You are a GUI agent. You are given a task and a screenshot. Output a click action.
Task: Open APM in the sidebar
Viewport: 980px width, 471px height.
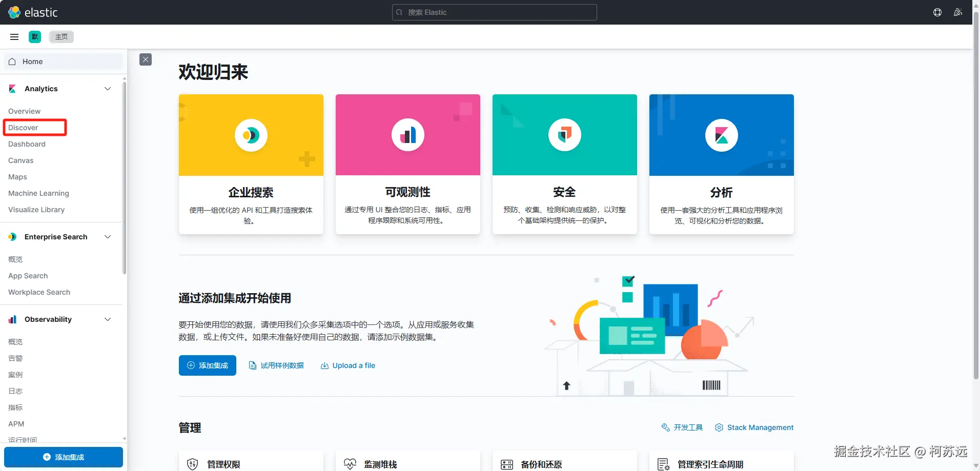[x=16, y=424]
